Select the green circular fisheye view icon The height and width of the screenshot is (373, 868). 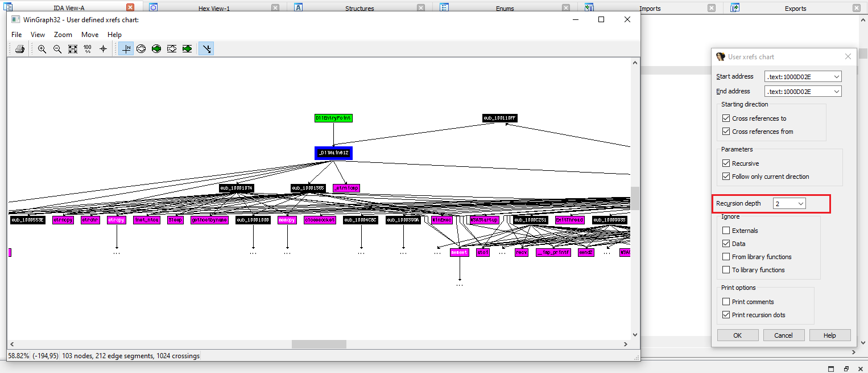click(156, 49)
